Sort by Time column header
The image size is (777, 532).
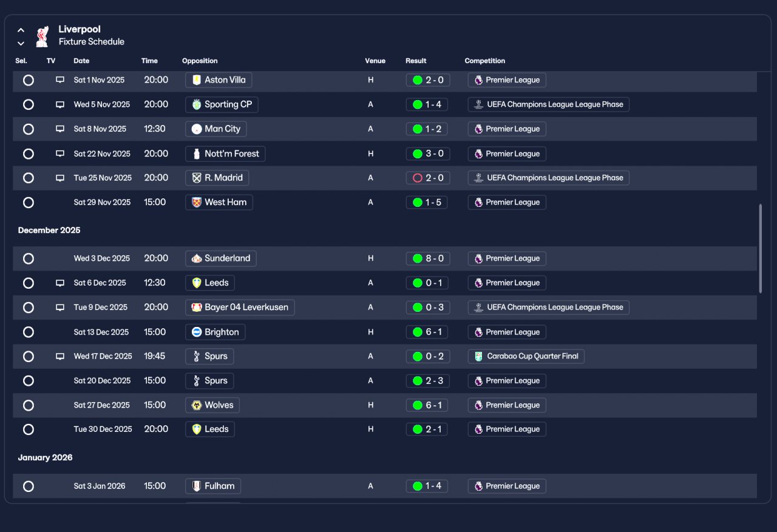[149, 61]
